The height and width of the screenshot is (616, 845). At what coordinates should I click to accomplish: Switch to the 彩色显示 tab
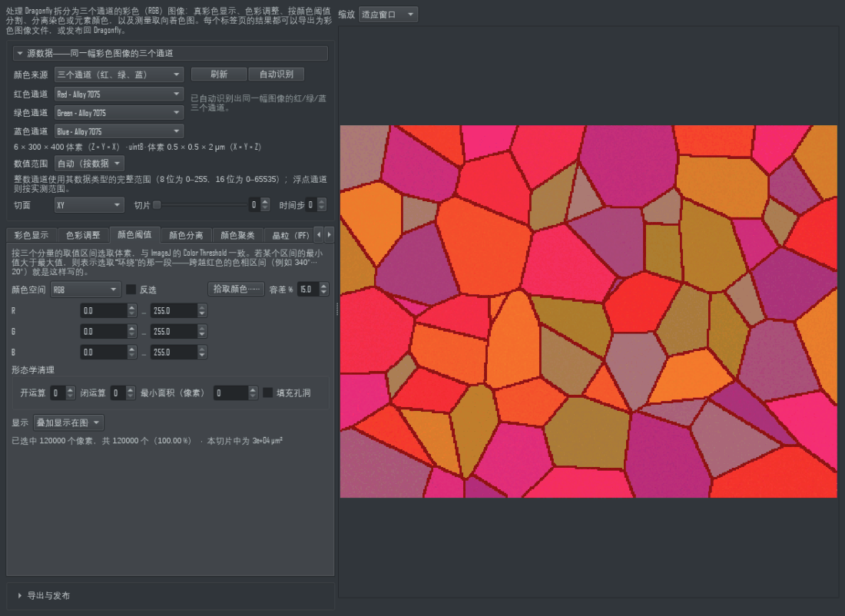(x=31, y=235)
